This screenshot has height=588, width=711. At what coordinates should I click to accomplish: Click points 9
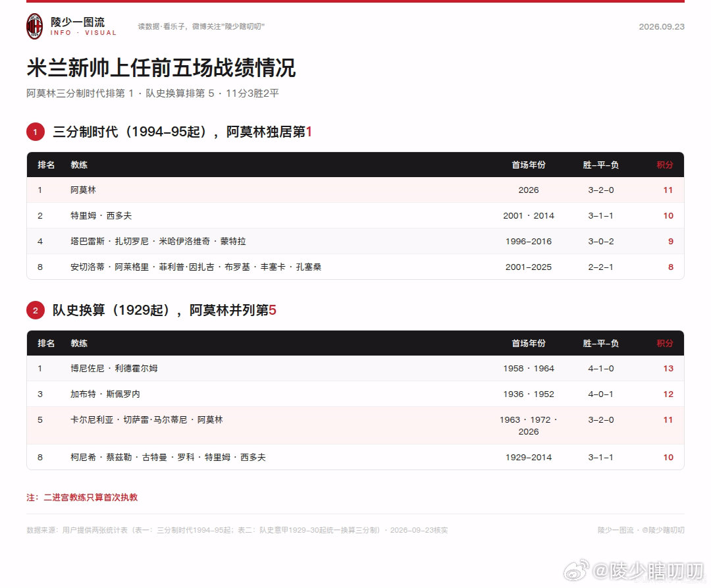[671, 241]
